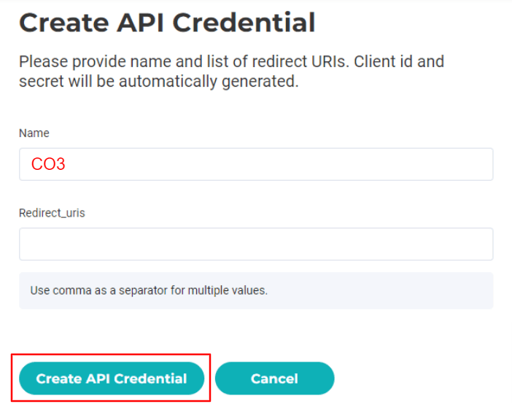The width and height of the screenshot is (512, 420).
Task: Click the Create API Credential button
Action: point(112,378)
